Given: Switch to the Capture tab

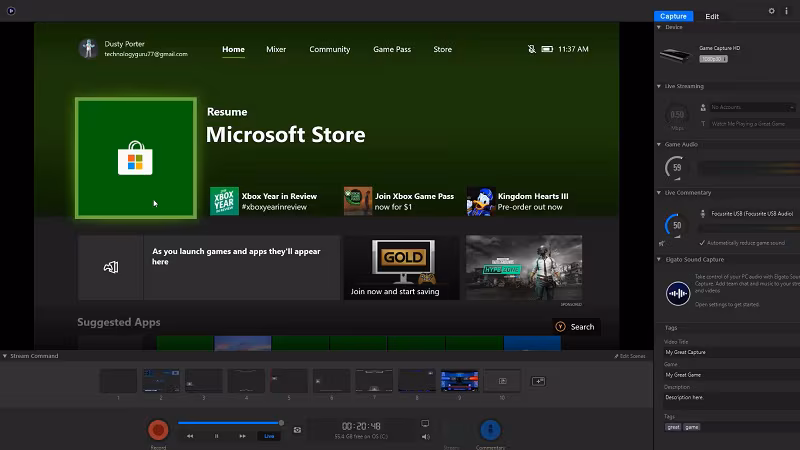Looking at the screenshot, I should (x=673, y=16).
